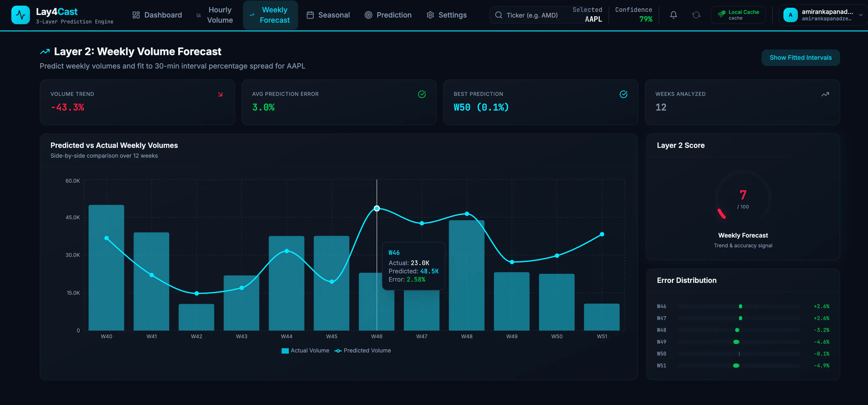868x405 pixels.
Task: Click the refresh data icon
Action: pos(696,15)
